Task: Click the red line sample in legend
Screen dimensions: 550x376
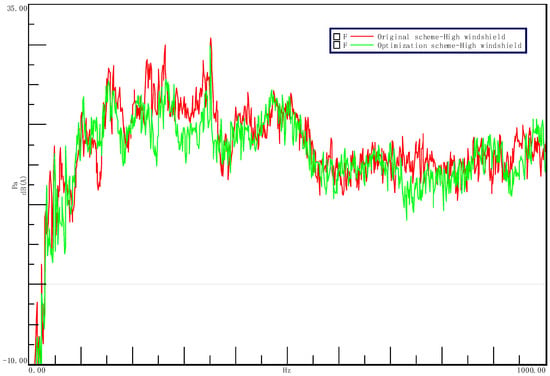Action: click(x=362, y=36)
